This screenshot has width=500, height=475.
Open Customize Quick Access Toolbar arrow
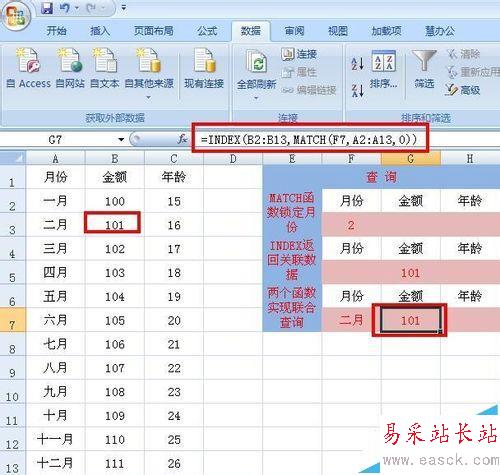(x=124, y=7)
